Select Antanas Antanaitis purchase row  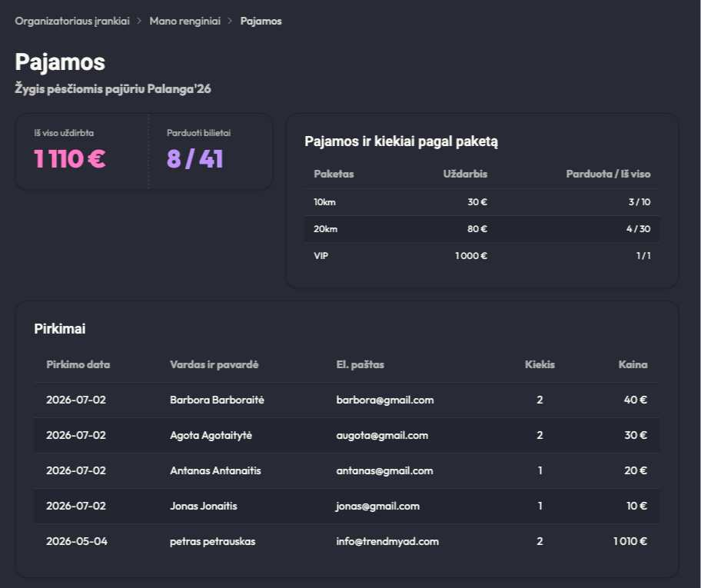coord(347,470)
